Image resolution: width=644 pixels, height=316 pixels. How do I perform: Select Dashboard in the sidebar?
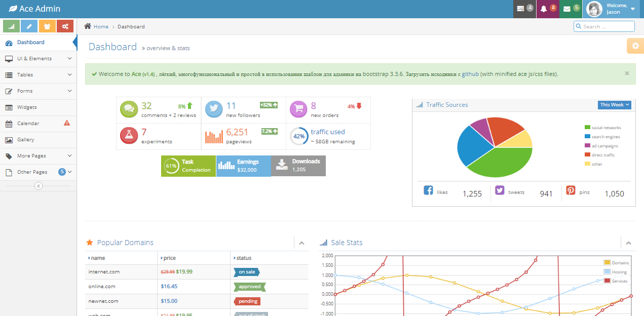point(39,43)
